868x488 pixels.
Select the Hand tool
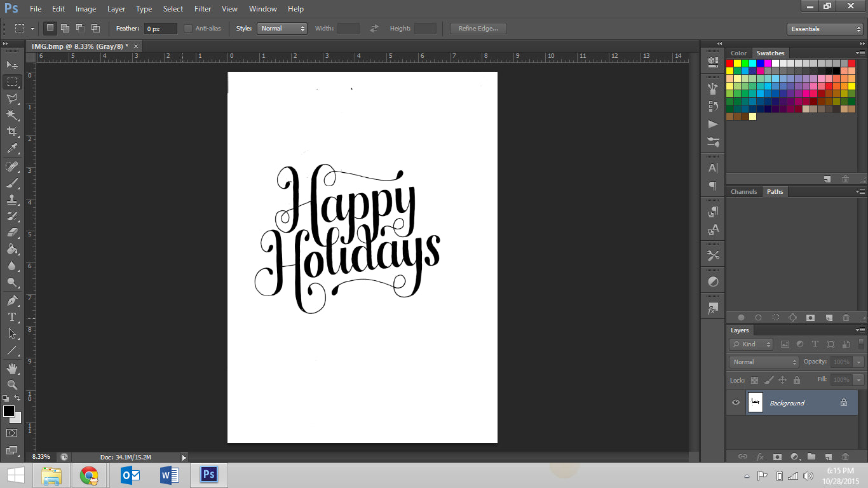[12, 368]
